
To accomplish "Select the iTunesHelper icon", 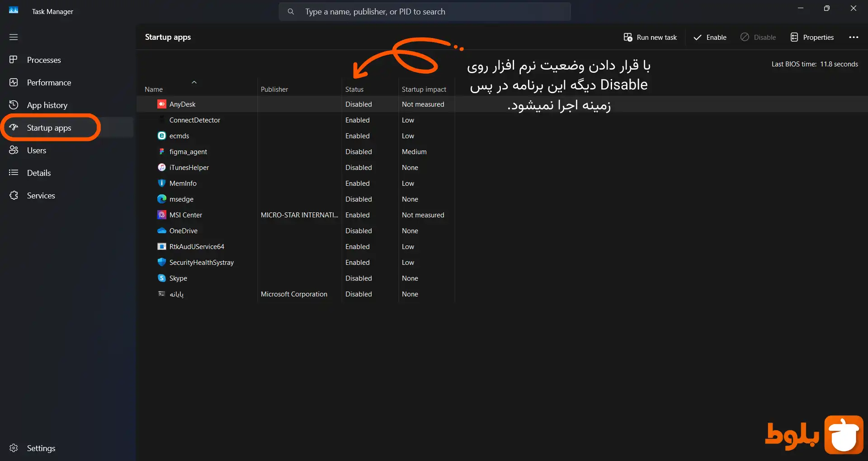I will [161, 168].
